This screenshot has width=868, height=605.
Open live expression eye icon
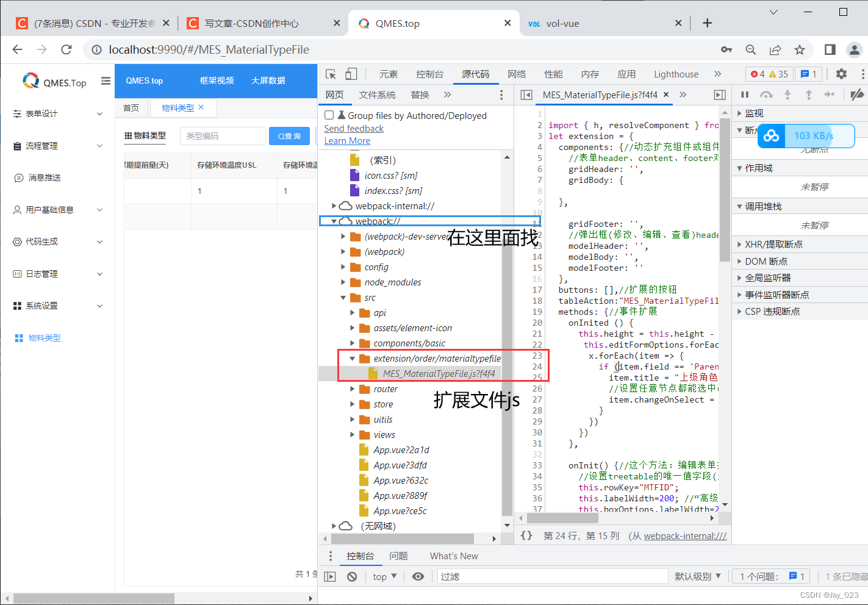(x=418, y=576)
